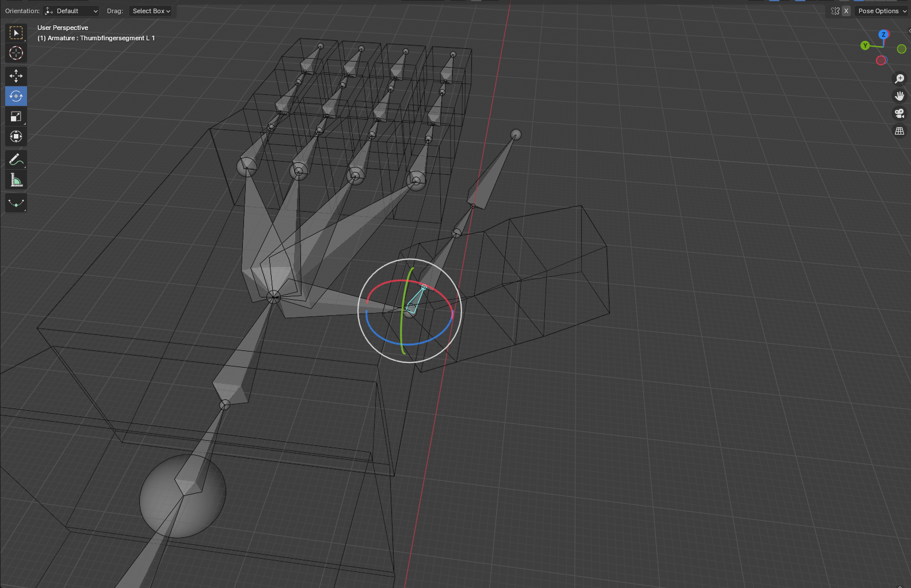This screenshot has width=911, height=588.
Task: Snap view to green Y axis
Action: click(x=865, y=45)
